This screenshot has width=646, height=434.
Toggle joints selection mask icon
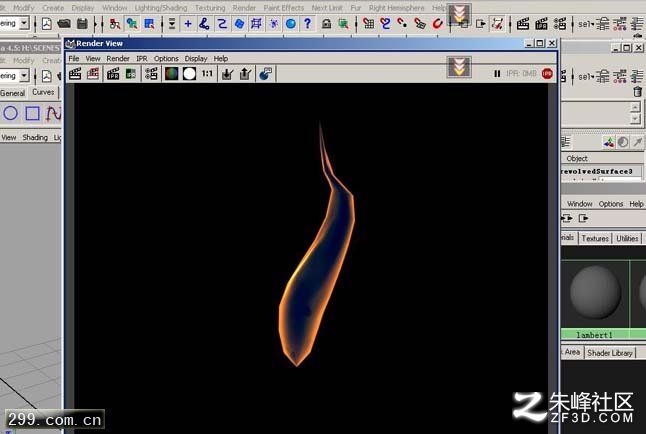[204, 24]
